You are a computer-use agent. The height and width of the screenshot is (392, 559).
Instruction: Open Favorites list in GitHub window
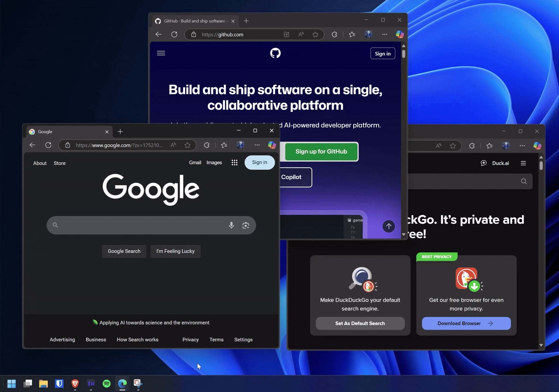click(352, 34)
